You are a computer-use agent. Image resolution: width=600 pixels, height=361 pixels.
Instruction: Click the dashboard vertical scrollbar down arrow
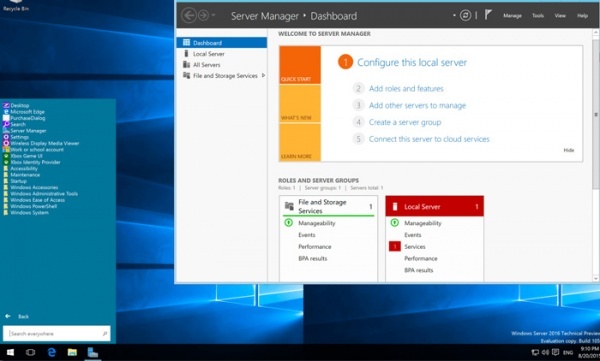pyautogui.click(x=596, y=279)
